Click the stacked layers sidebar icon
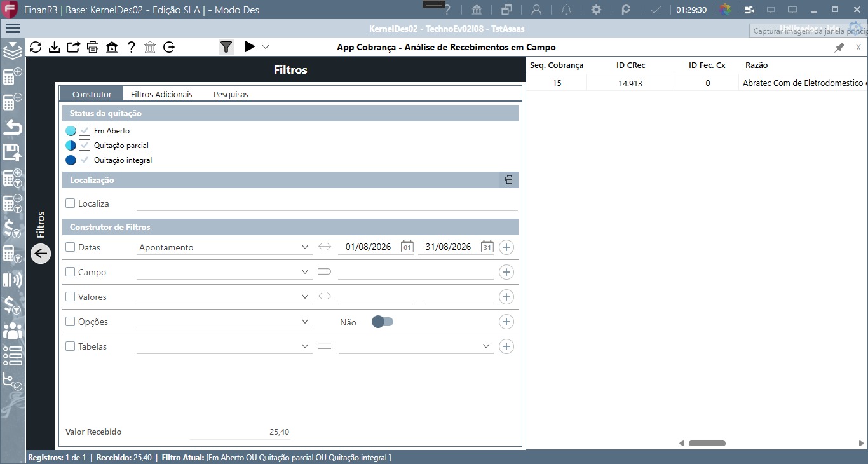The height and width of the screenshot is (464, 868). point(13,51)
